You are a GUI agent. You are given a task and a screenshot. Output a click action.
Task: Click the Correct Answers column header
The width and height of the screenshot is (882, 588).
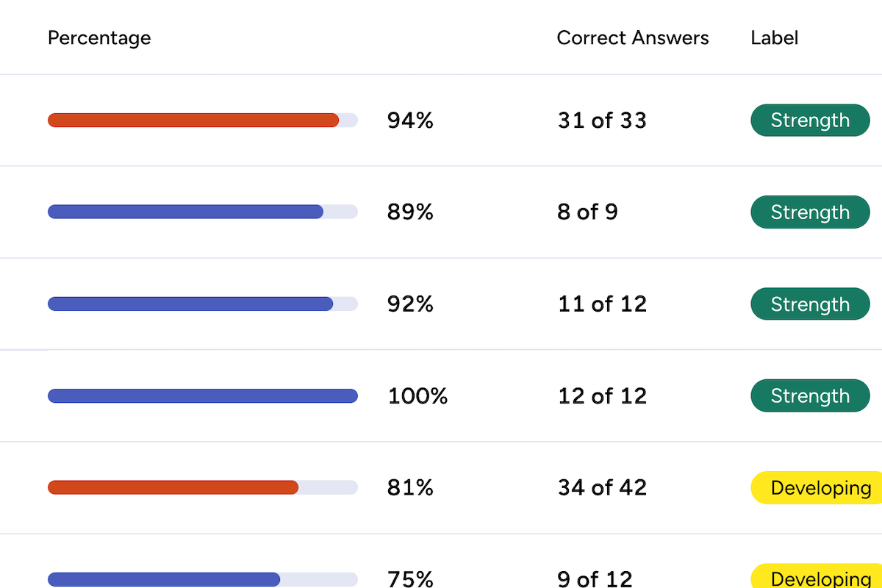click(633, 38)
